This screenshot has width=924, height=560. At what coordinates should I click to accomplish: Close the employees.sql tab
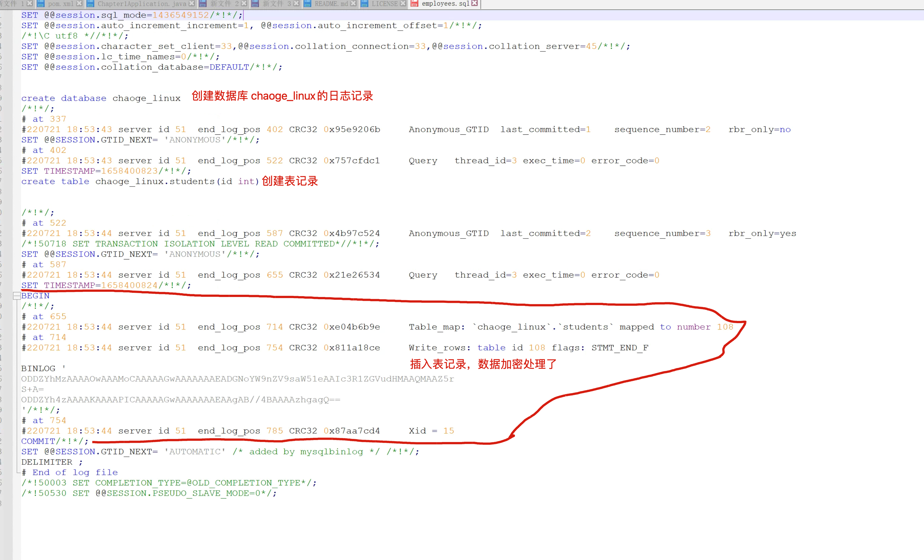pos(474,3)
